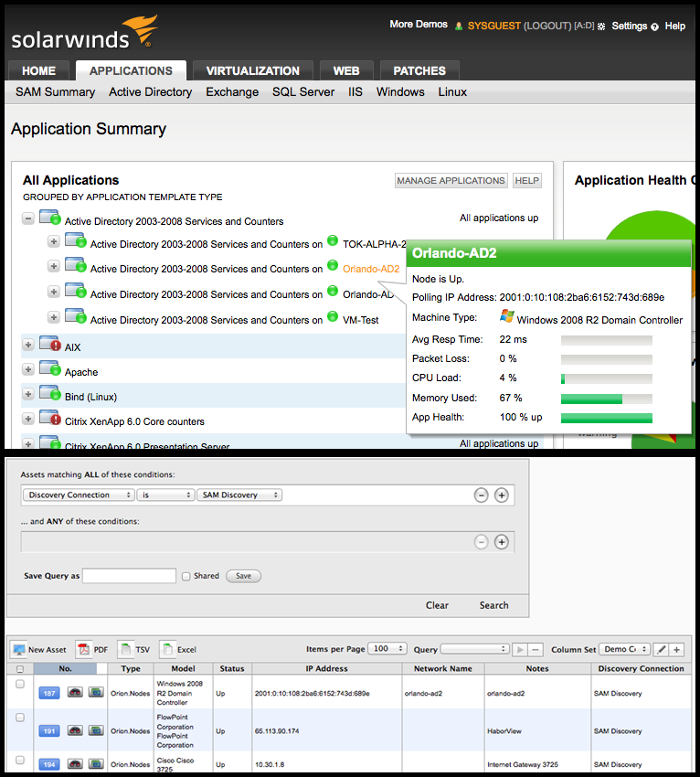Click the edit column set pencil icon
Screen dimensions: 700x777
[x=662, y=650]
